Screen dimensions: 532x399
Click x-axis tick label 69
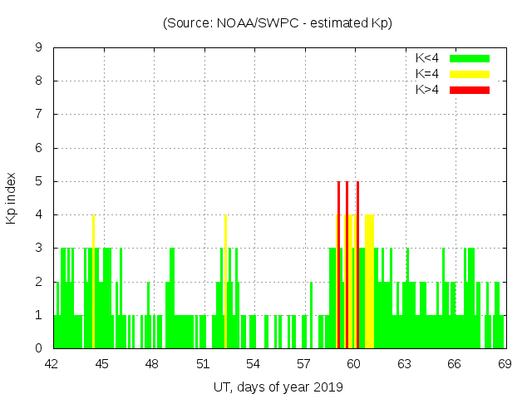click(505, 364)
